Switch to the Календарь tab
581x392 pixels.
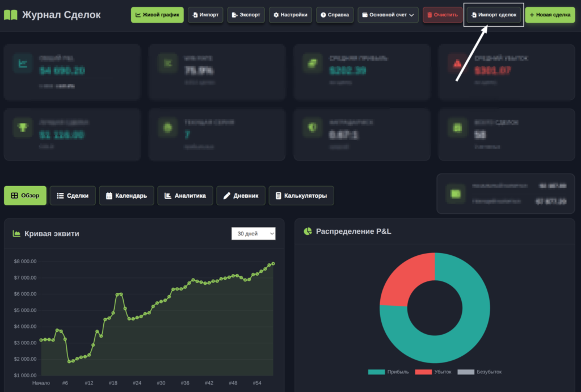126,196
